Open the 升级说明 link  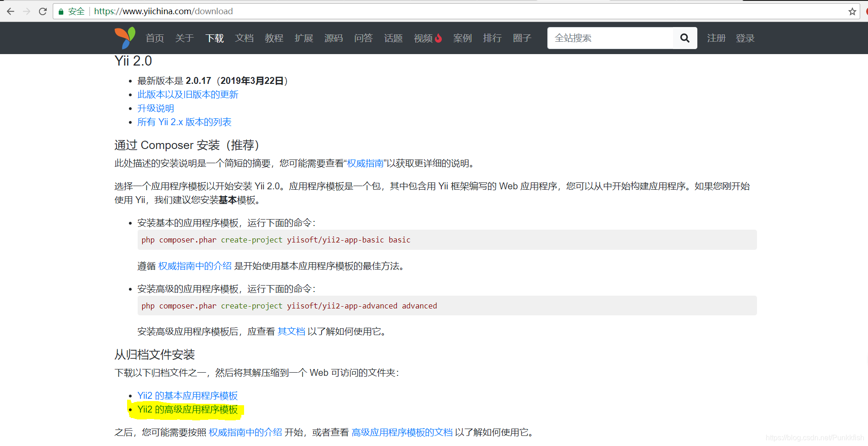tap(156, 108)
